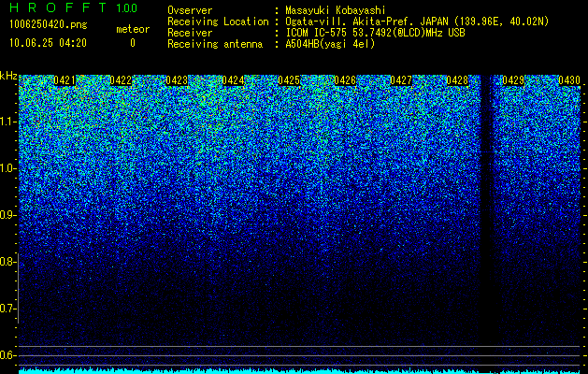Screen dimensions: 588x374
Task: Click the ICOM IC-575 receiver text
Action: pyautogui.click(x=375, y=33)
